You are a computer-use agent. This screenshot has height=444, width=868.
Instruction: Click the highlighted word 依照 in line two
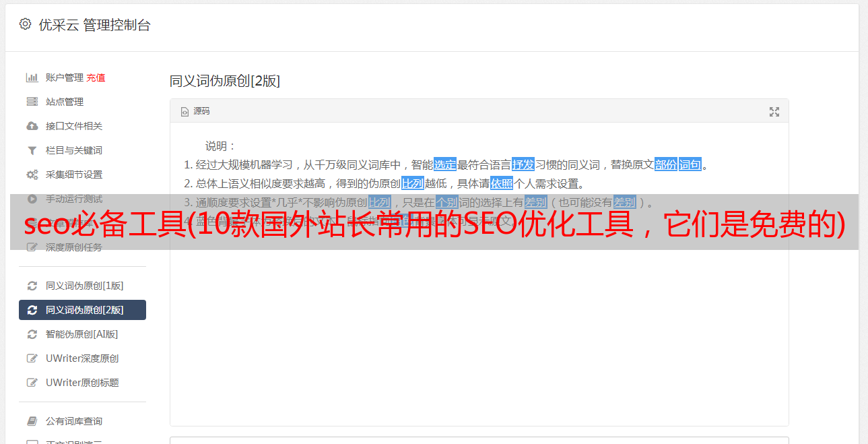(x=502, y=183)
